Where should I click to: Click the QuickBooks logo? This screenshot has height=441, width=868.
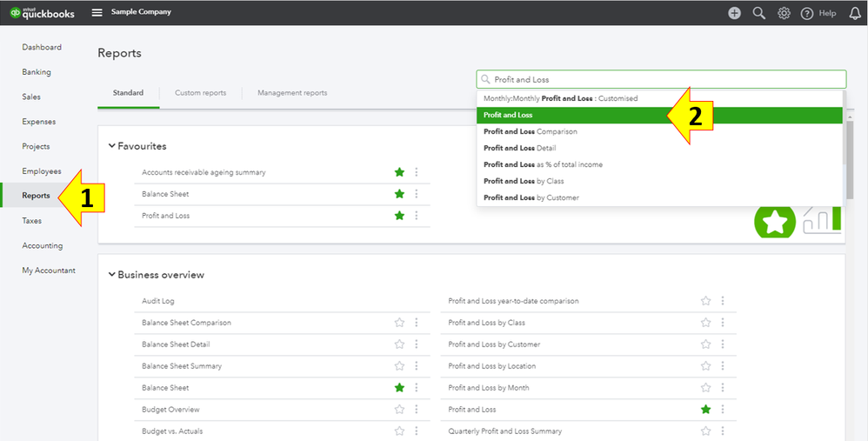[x=42, y=13]
